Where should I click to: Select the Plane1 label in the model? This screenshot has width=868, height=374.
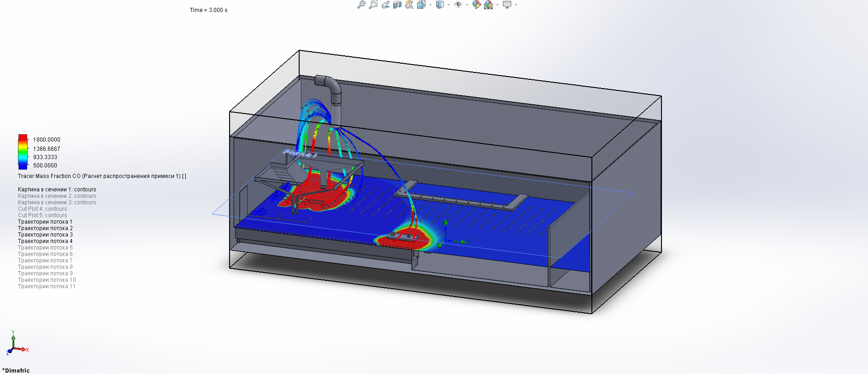pyautogui.click(x=300, y=154)
